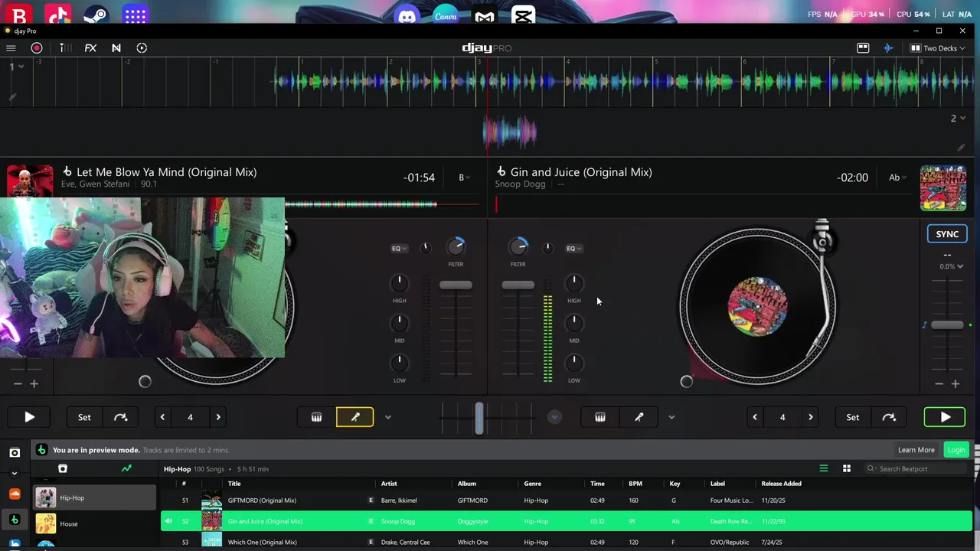This screenshot has height=551, width=980.
Task: Toggle the waveform display icon
Action: point(888,48)
